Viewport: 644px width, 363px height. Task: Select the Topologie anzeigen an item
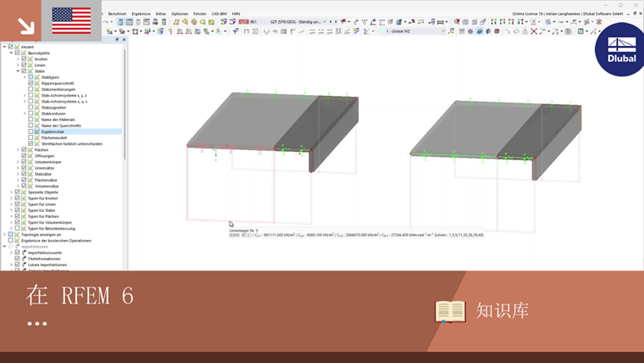tap(41, 234)
